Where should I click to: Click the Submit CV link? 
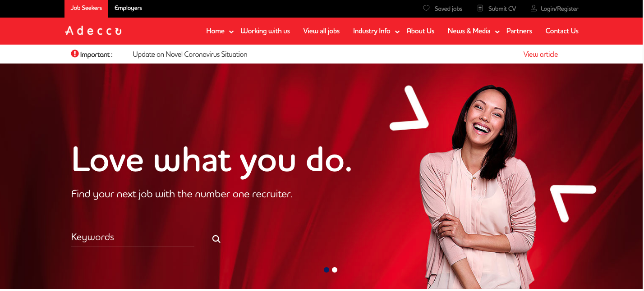point(502,9)
